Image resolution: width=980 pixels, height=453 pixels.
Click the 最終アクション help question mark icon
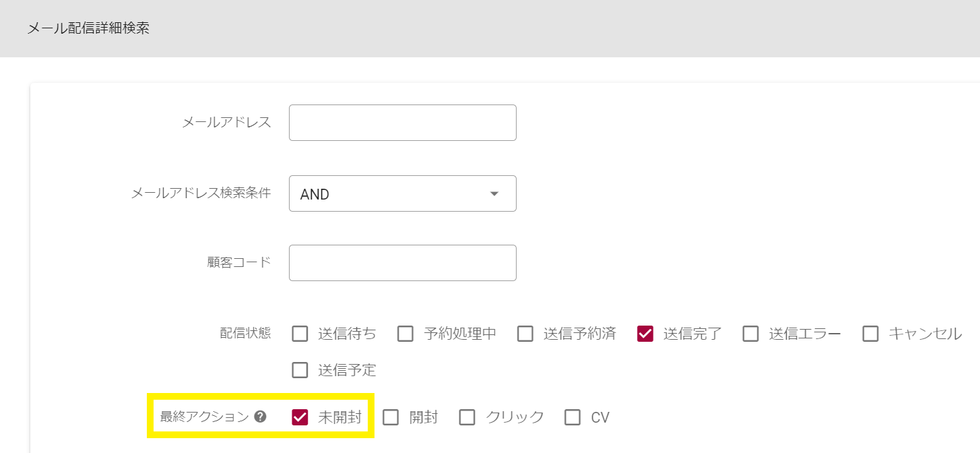(261, 417)
